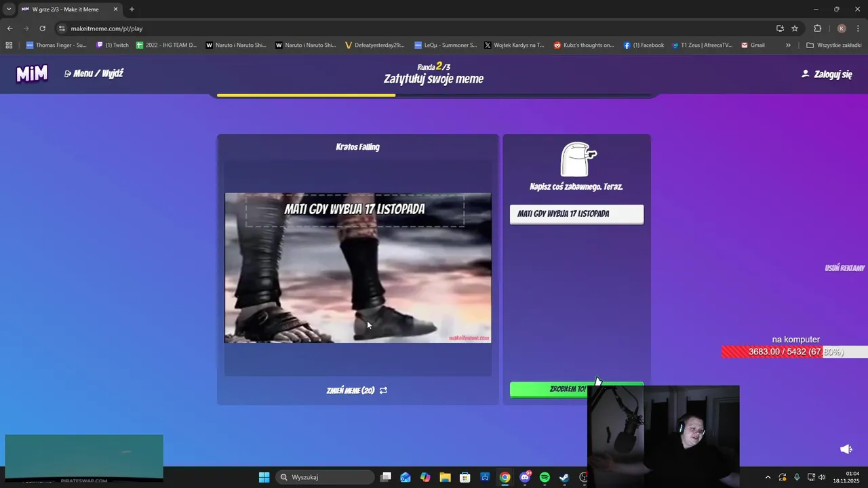
Task: Open Chrome apps grid icon
Action: tap(9, 45)
